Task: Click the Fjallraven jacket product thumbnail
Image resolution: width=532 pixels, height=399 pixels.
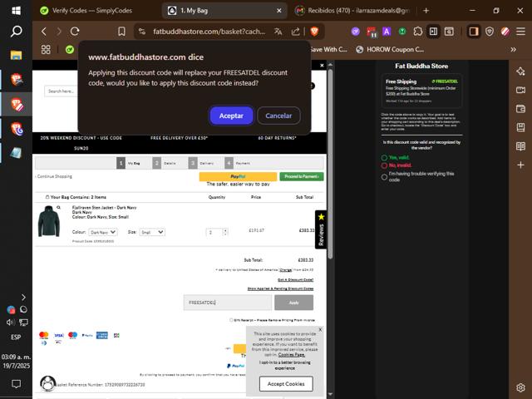Action: pos(49,221)
